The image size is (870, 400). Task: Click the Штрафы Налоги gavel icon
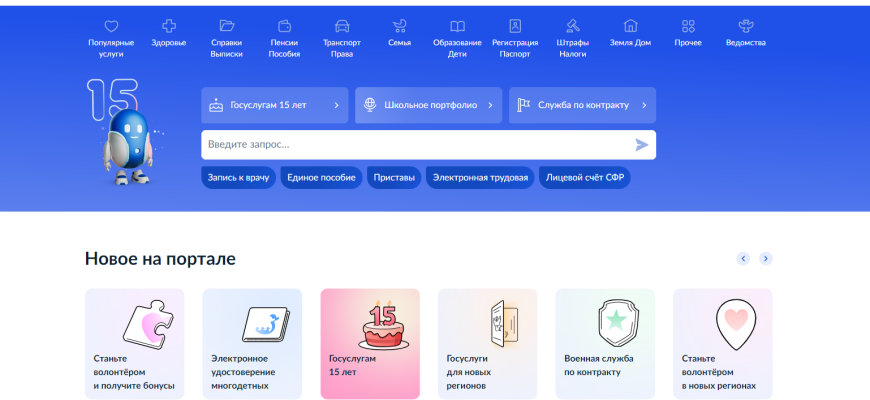(573, 26)
